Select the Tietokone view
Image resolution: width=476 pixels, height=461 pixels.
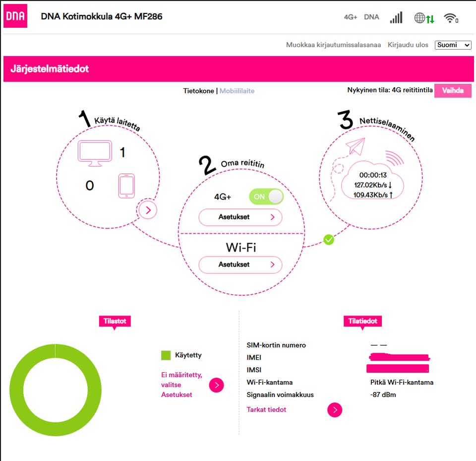(x=198, y=91)
